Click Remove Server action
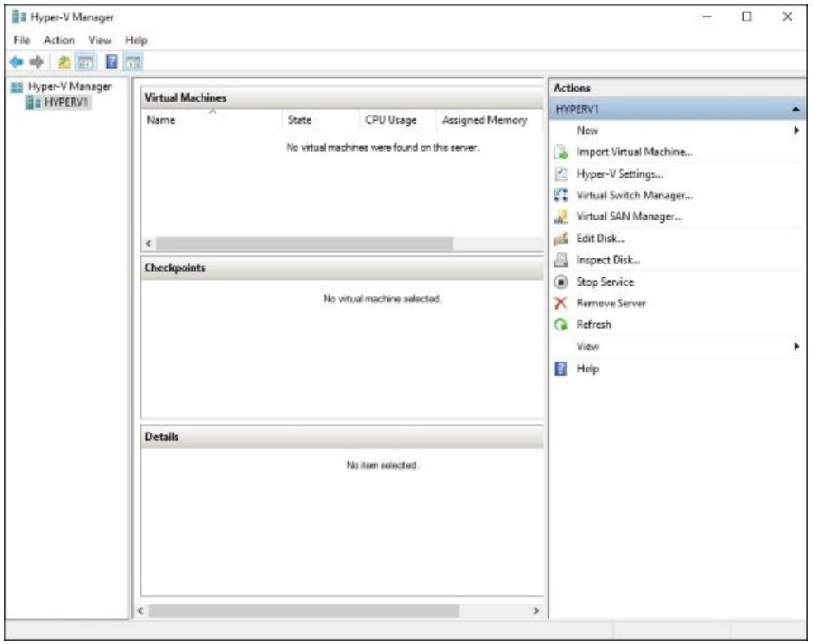813x644 pixels. pyautogui.click(x=611, y=303)
